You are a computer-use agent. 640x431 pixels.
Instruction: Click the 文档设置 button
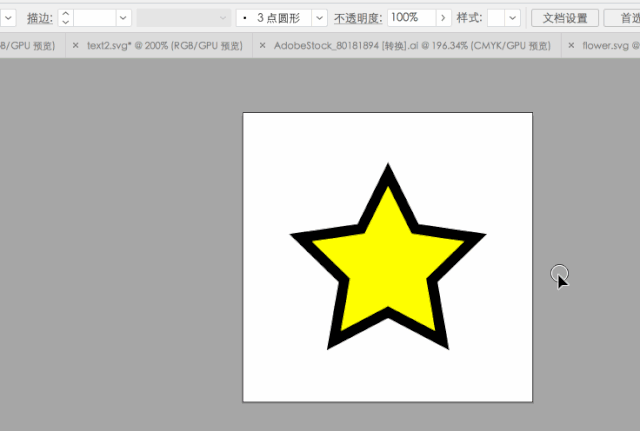pyautogui.click(x=565, y=18)
